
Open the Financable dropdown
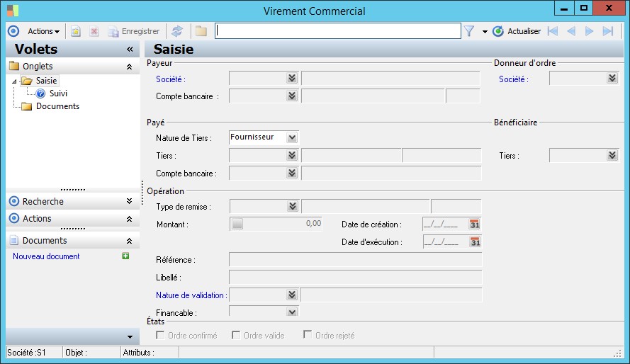292,312
